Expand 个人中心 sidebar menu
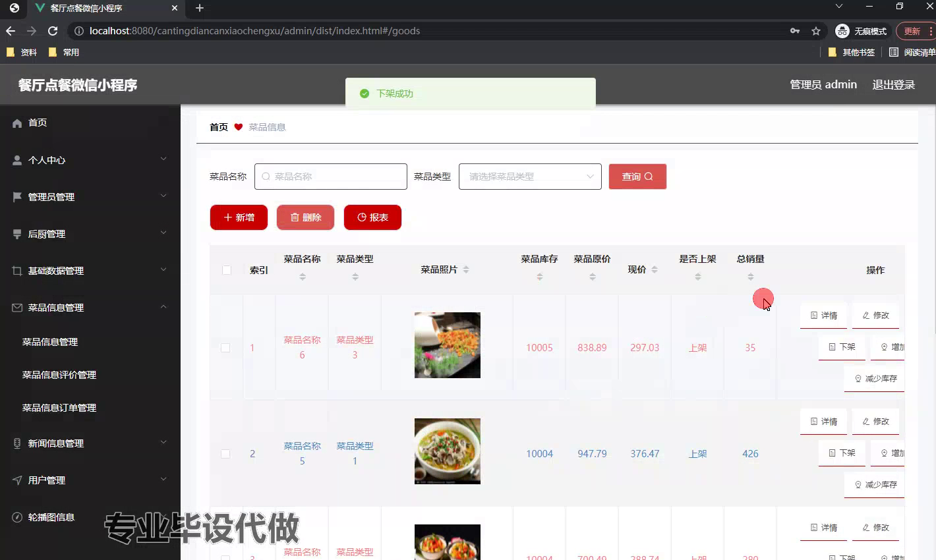936x560 pixels. (x=90, y=159)
